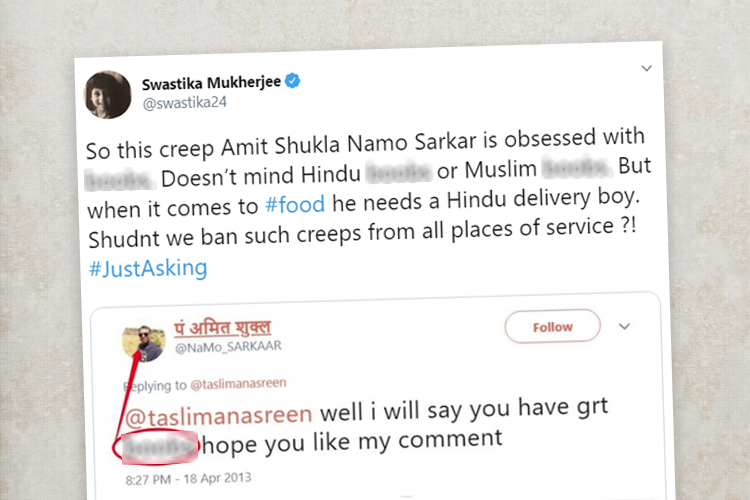Click the quoted tweet author's avatar
Screen dimensions: 750x500
click(144, 343)
